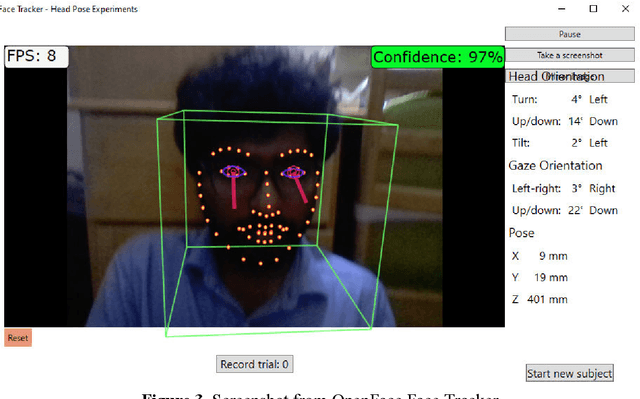Screen dimensions: 640x399
Task: Select the Head Orientation heading
Action: click(556, 76)
